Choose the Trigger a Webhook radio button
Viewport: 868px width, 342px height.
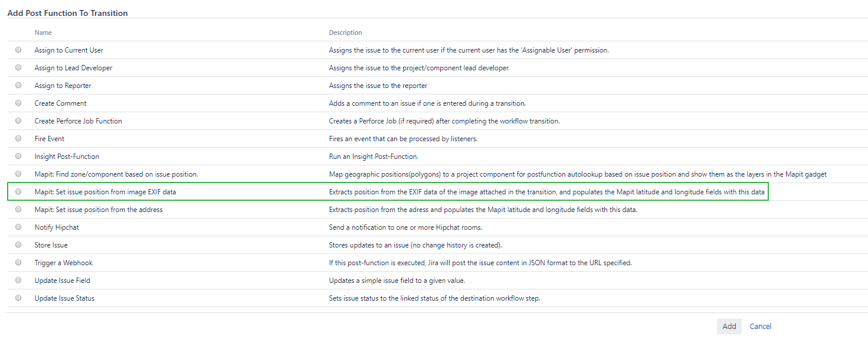tap(18, 263)
